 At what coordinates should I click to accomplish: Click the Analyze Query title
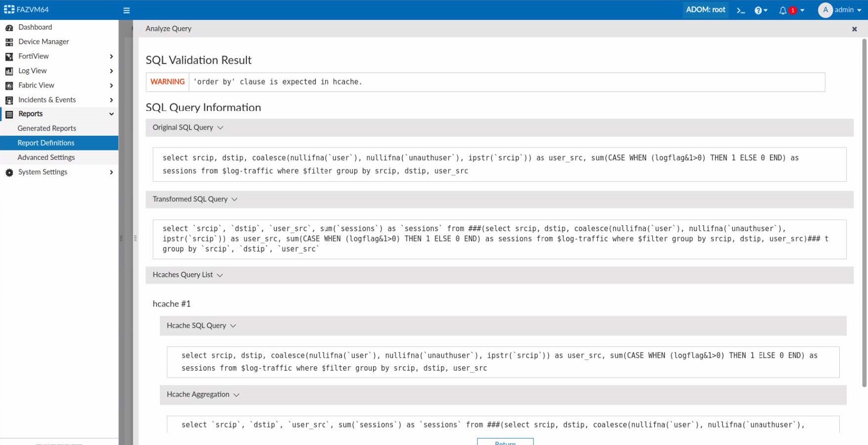[168, 29]
